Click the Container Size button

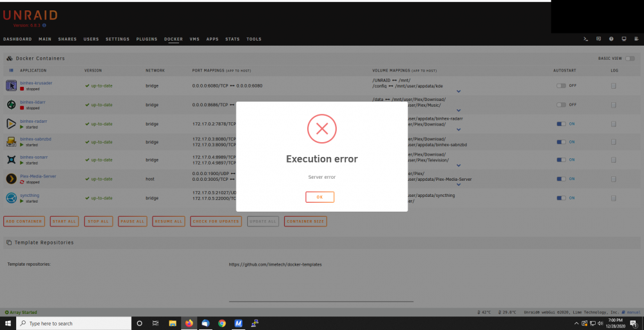[305, 221]
